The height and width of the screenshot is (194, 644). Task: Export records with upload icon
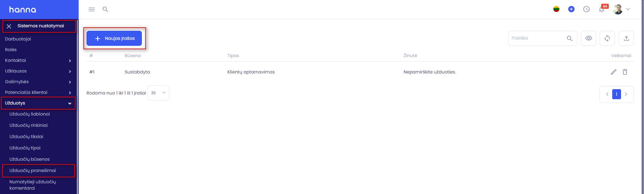point(626,38)
